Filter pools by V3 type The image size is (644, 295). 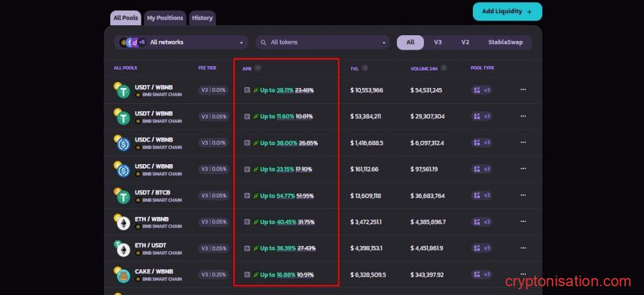(x=438, y=42)
